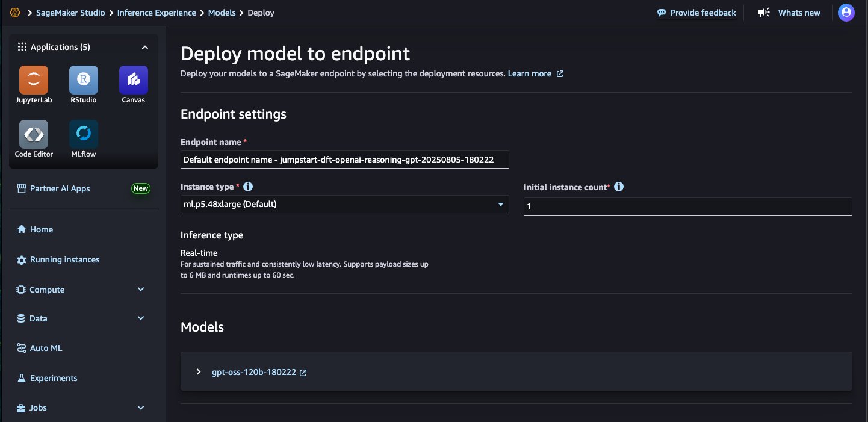The width and height of the screenshot is (868, 422).
Task: Click the Deploy breadcrumb text
Action: [261, 13]
